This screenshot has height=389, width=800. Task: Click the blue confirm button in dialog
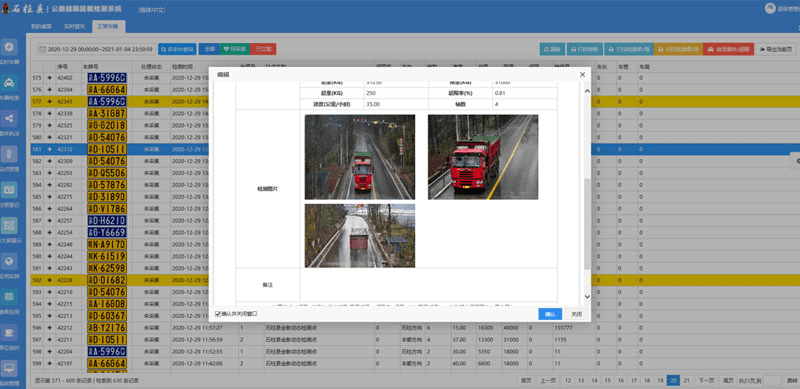pos(550,314)
